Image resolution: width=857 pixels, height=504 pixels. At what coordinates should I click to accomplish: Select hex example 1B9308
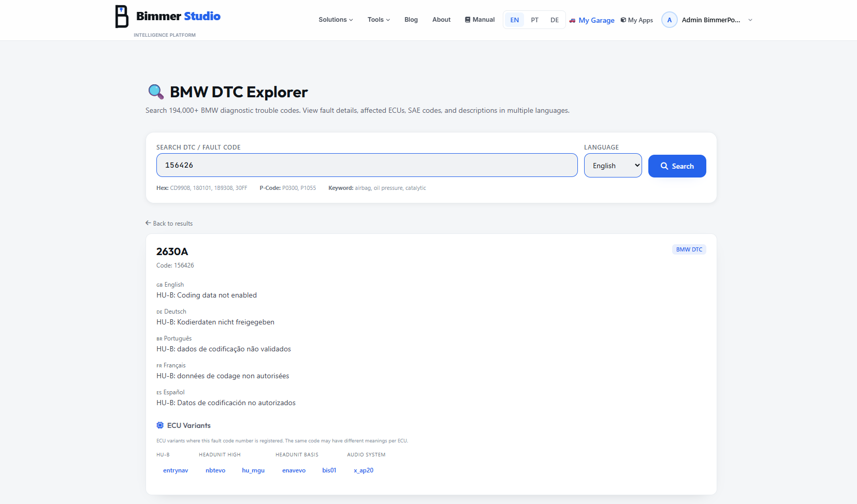coord(223,188)
